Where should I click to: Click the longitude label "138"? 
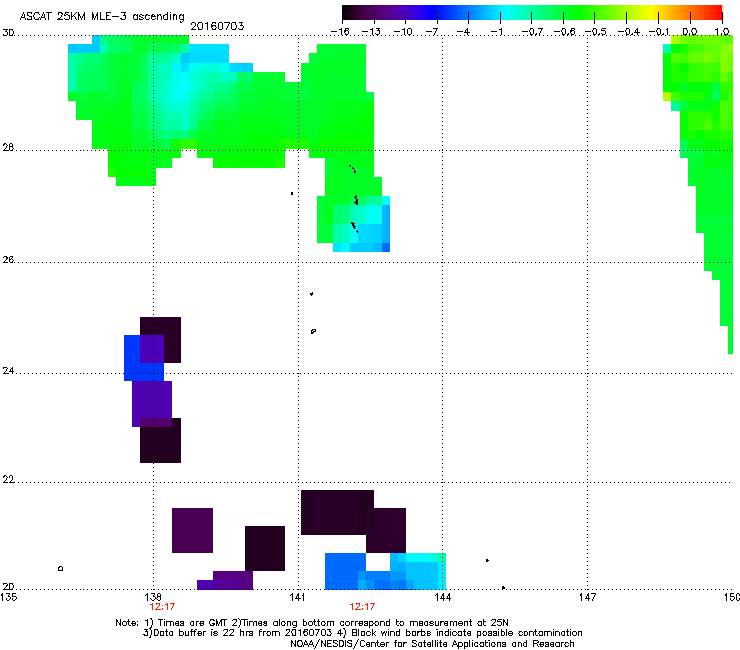pyautogui.click(x=154, y=598)
